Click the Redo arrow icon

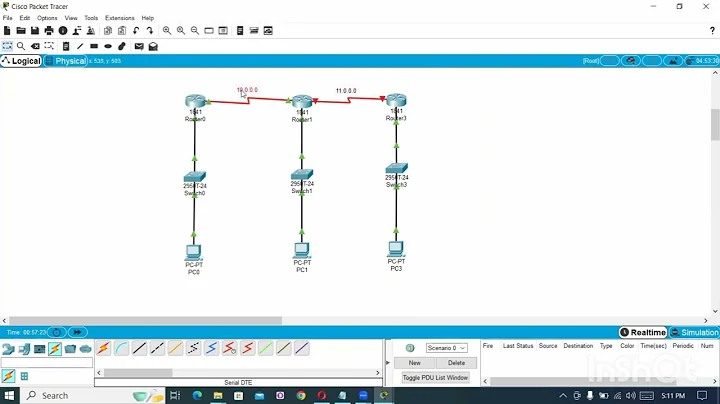coord(150,31)
